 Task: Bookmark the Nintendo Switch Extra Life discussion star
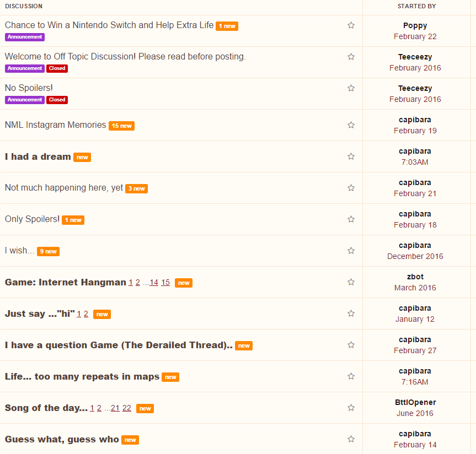(351, 25)
